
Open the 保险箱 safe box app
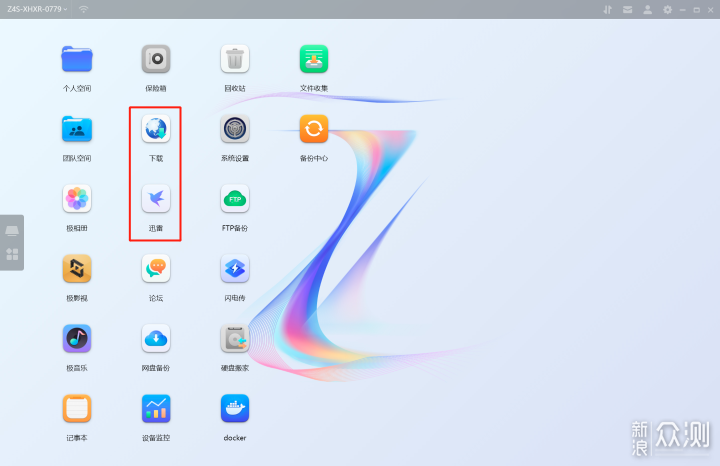pyautogui.click(x=156, y=59)
